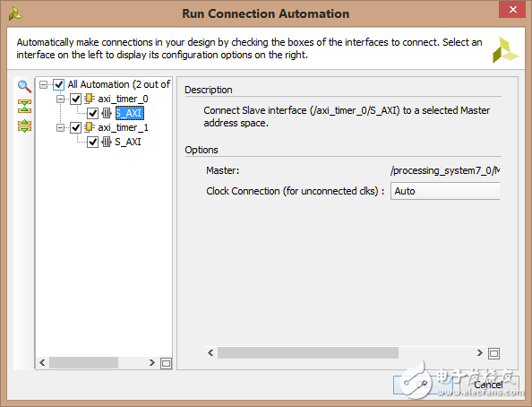Screen dimensions: 532x407
Task: Click the options pane horizontal scrollbar thumb
Action: click(x=308, y=353)
